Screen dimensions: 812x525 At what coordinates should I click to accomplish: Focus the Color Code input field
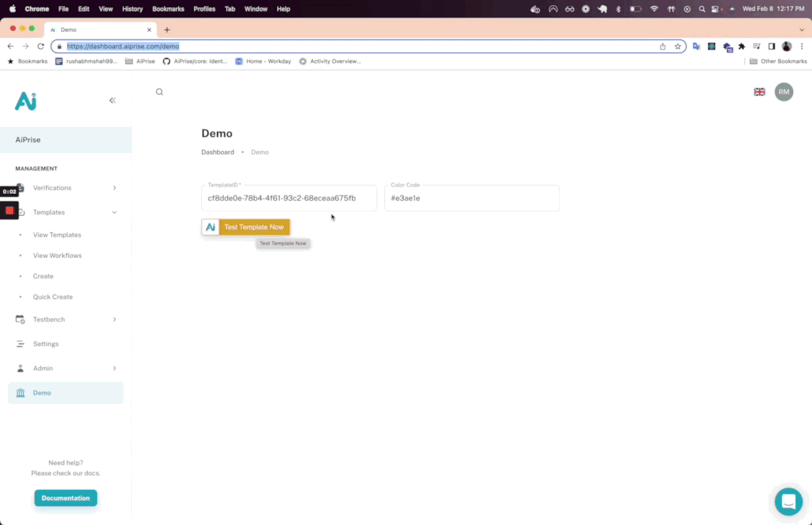[x=472, y=198]
